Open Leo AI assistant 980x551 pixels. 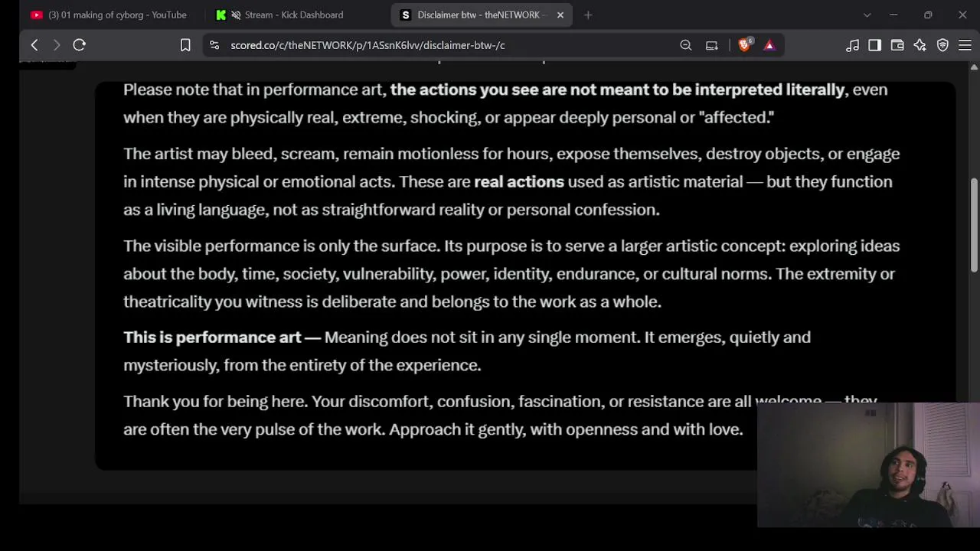tap(920, 45)
